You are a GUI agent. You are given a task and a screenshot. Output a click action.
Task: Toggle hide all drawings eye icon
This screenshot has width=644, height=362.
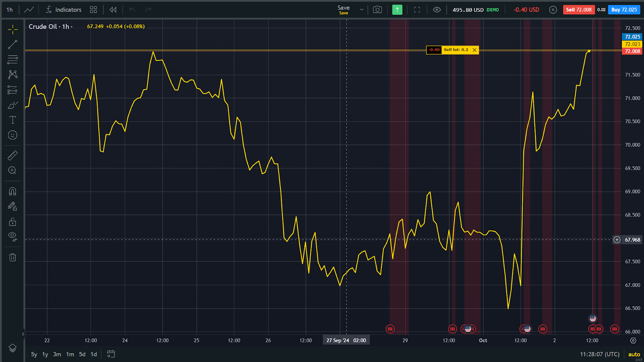coord(12,237)
